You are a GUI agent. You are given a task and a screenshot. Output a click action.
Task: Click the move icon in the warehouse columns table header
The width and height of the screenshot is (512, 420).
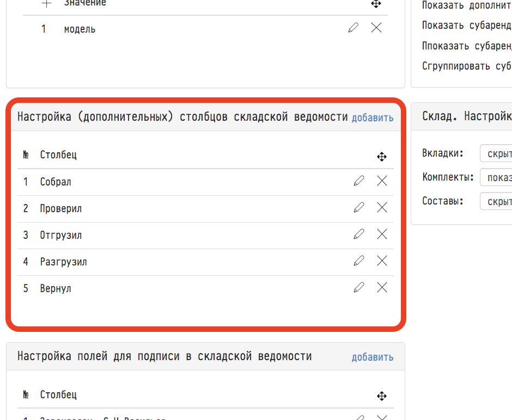[x=382, y=157]
